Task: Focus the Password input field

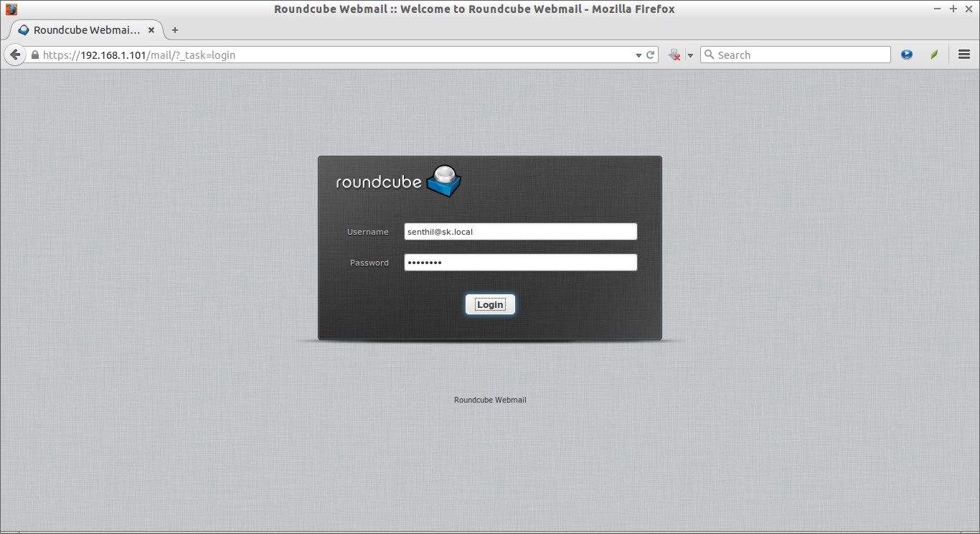Action: (x=520, y=262)
